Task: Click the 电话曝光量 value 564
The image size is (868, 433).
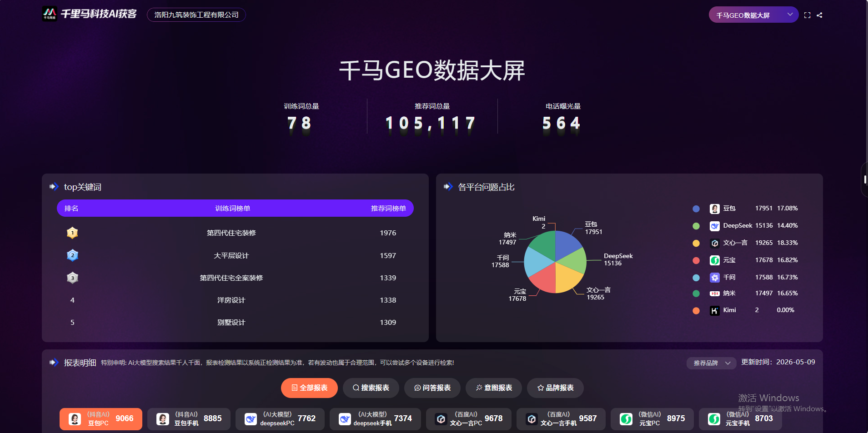Action: tap(562, 123)
